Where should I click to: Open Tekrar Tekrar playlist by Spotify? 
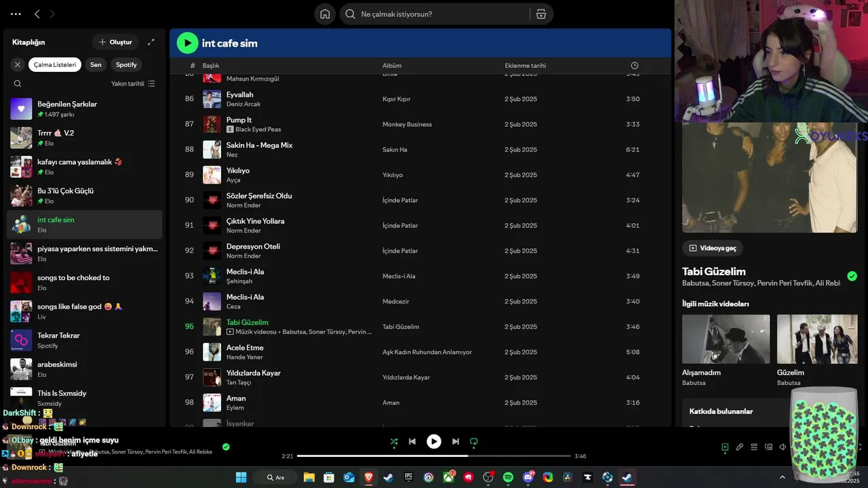(85, 340)
